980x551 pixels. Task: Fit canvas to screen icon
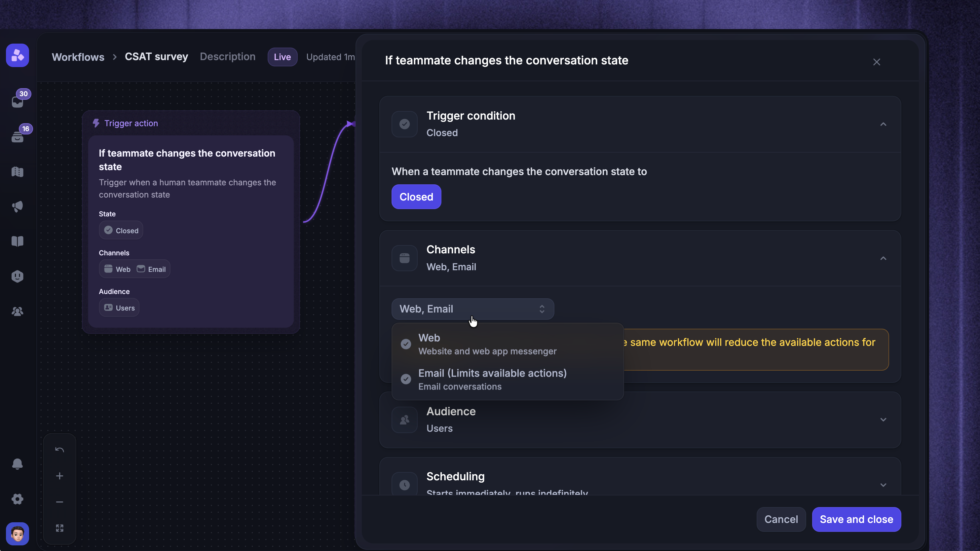tap(60, 528)
